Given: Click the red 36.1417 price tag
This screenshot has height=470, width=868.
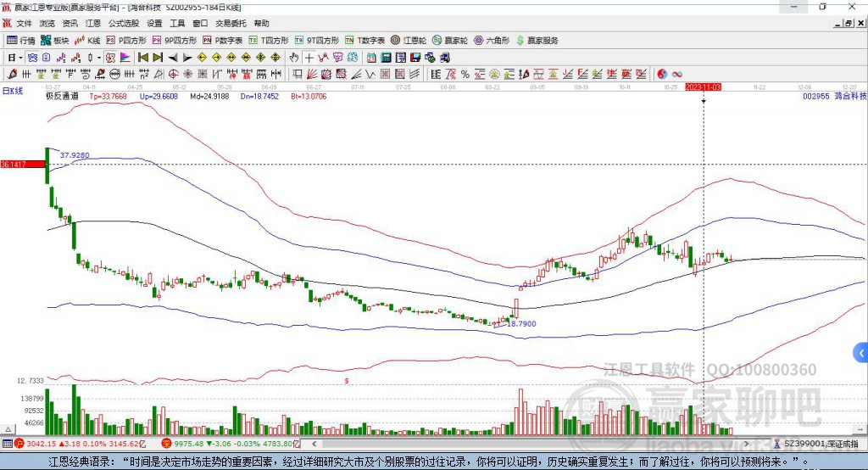Looking at the screenshot, I should click(23, 164).
